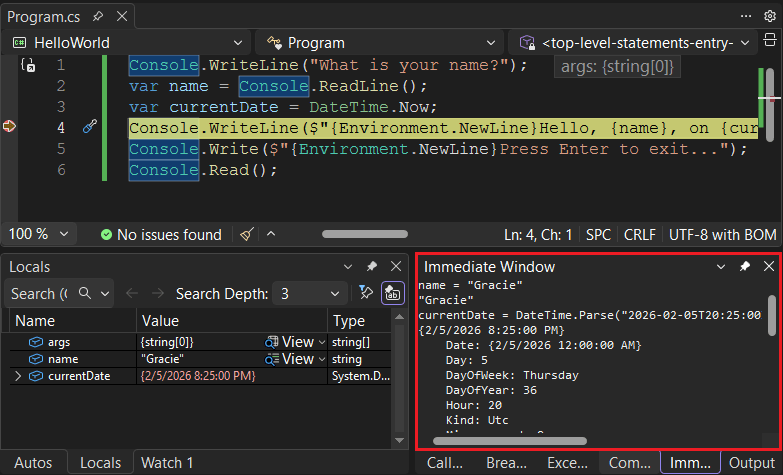The height and width of the screenshot is (475, 783).
Task: Click the Locals scrollbar down arrow
Action: tap(399, 440)
